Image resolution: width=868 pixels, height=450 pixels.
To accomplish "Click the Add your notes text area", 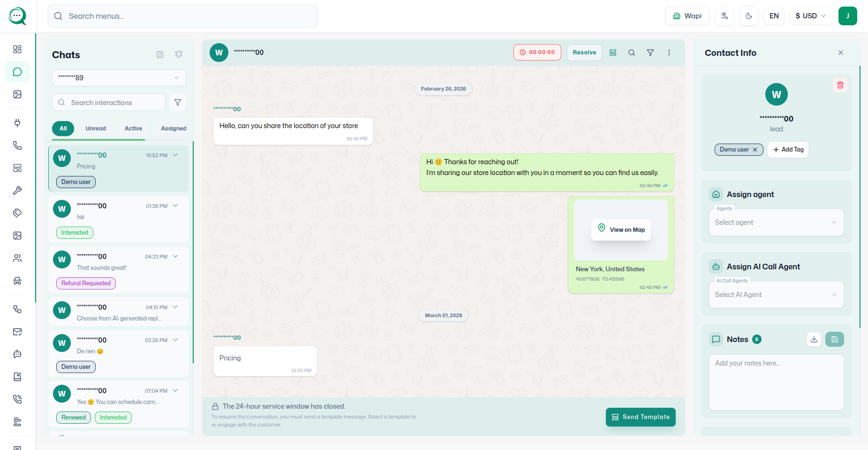I will pyautogui.click(x=777, y=382).
